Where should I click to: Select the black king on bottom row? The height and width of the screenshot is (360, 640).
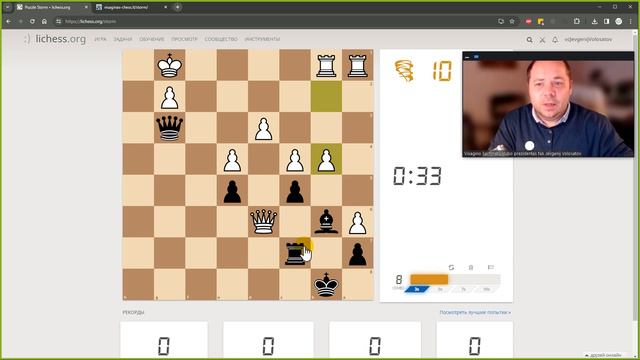tap(326, 284)
